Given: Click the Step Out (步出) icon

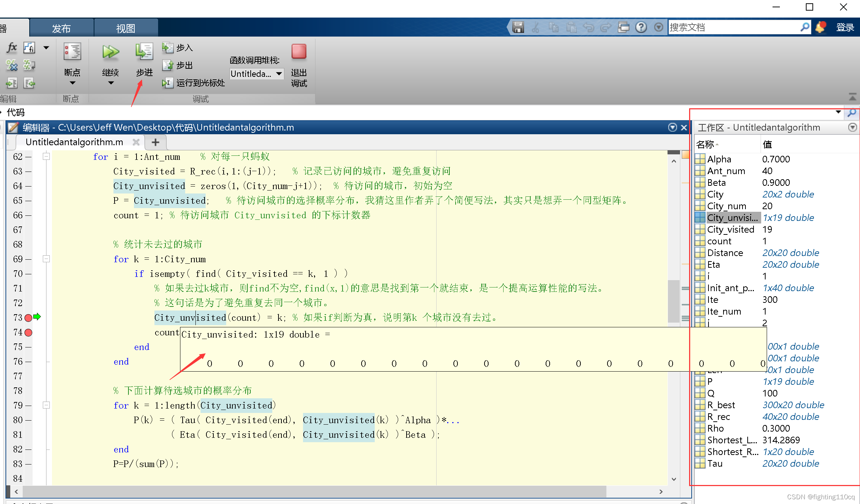Looking at the screenshot, I should [x=168, y=65].
